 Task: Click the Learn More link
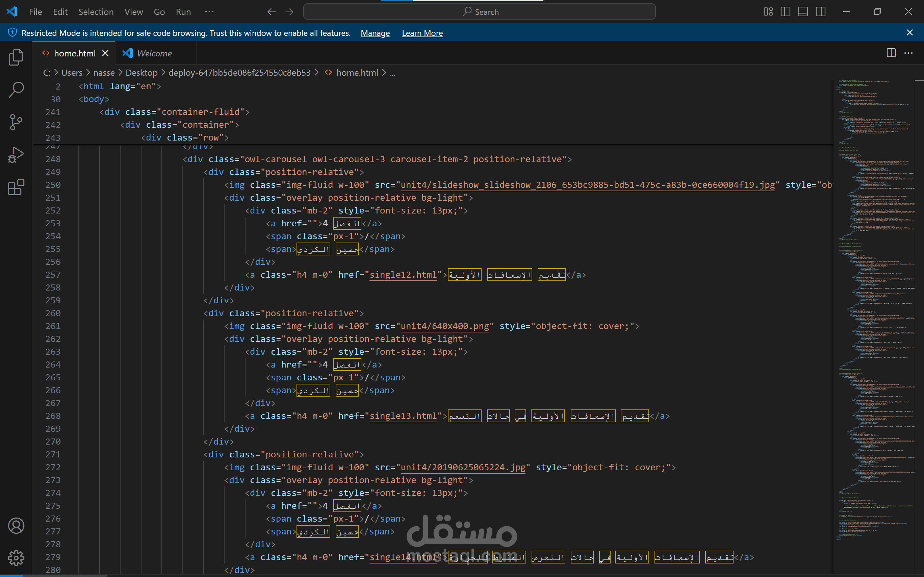tap(422, 33)
